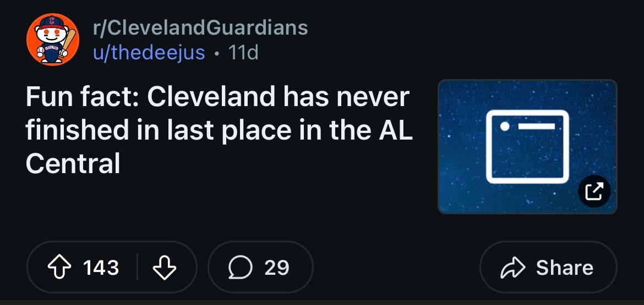This screenshot has width=644, height=305.
Task: Click the Cleveland cap on Snoo avatar
Action: click(x=52, y=23)
